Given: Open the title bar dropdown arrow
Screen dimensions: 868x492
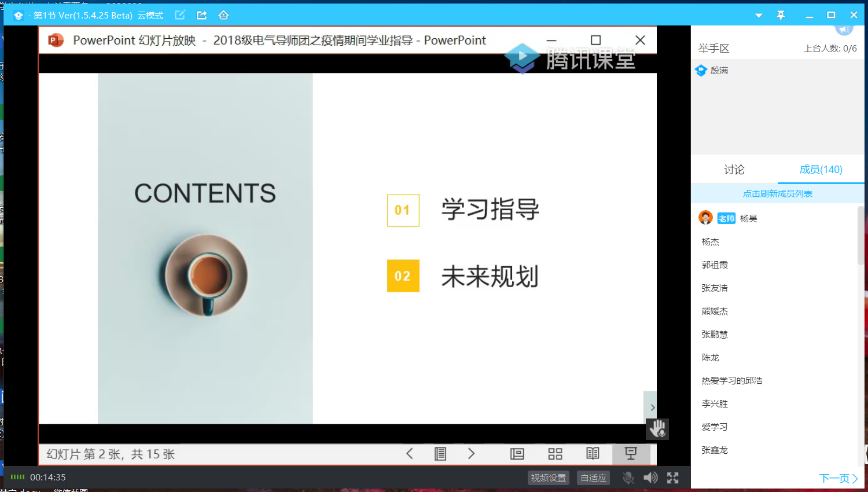Looking at the screenshot, I should pyautogui.click(x=759, y=16).
